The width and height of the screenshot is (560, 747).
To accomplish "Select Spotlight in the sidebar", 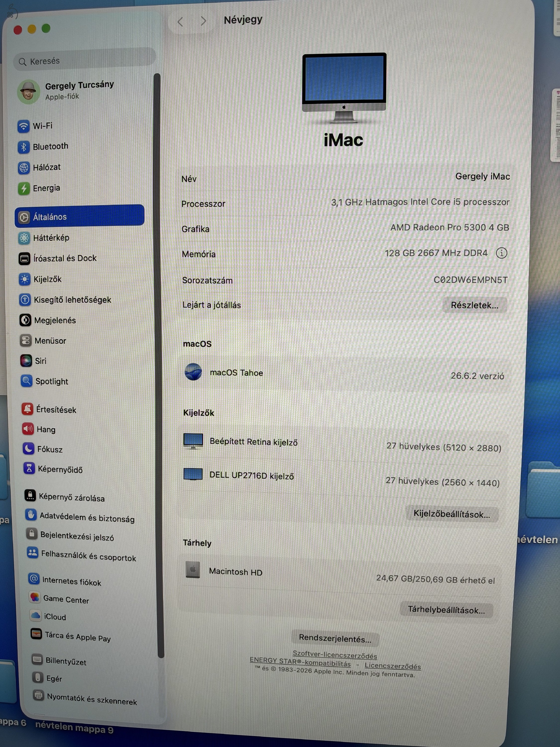I will [x=44, y=381].
